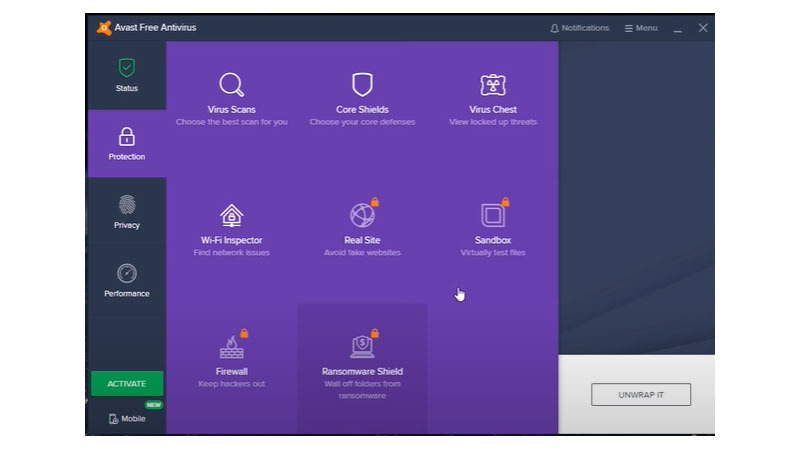Click the Virus Chest title label
Screen dimensions: 800x450
click(x=493, y=110)
